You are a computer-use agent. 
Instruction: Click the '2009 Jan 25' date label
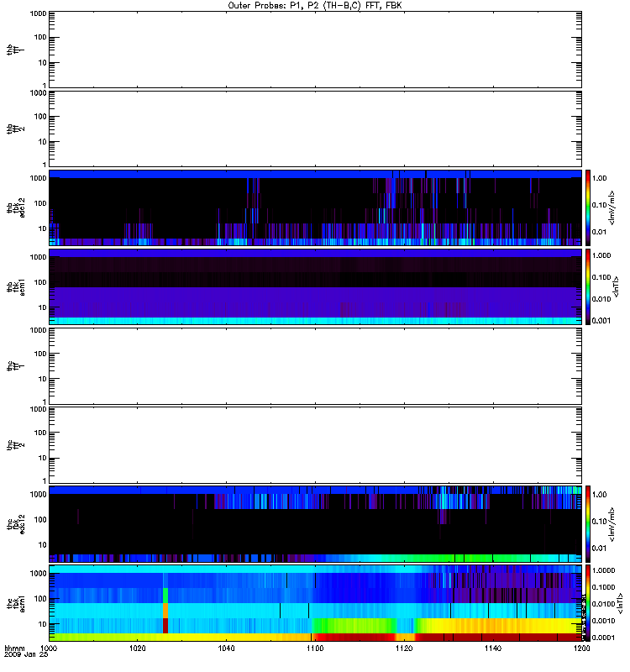[x=26, y=654]
